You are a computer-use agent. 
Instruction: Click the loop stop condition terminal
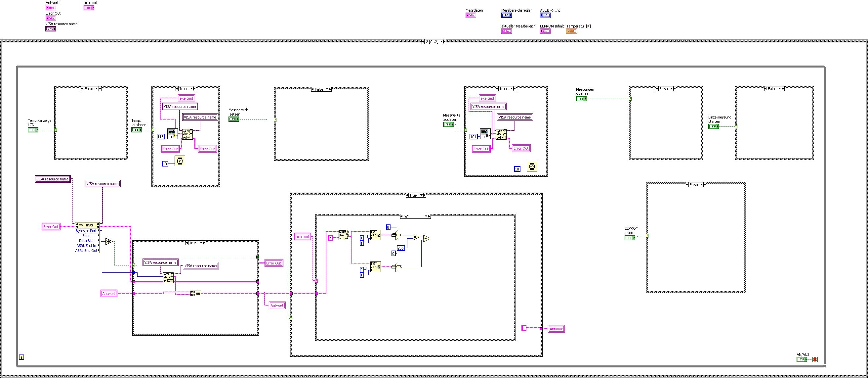tap(815, 359)
